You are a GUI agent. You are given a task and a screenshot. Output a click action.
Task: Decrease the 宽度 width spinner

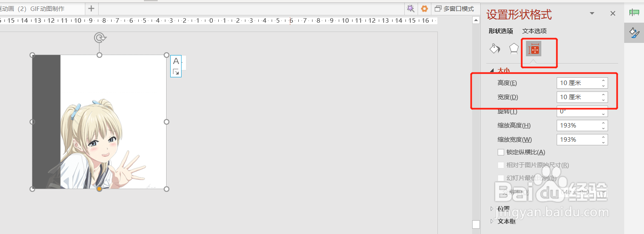[x=604, y=100]
